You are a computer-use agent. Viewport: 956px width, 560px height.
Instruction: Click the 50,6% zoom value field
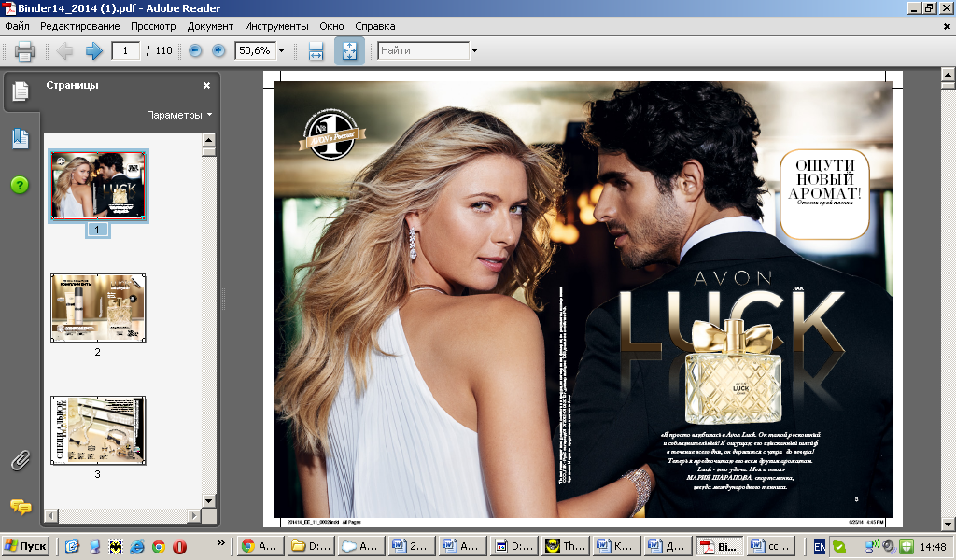click(256, 50)
